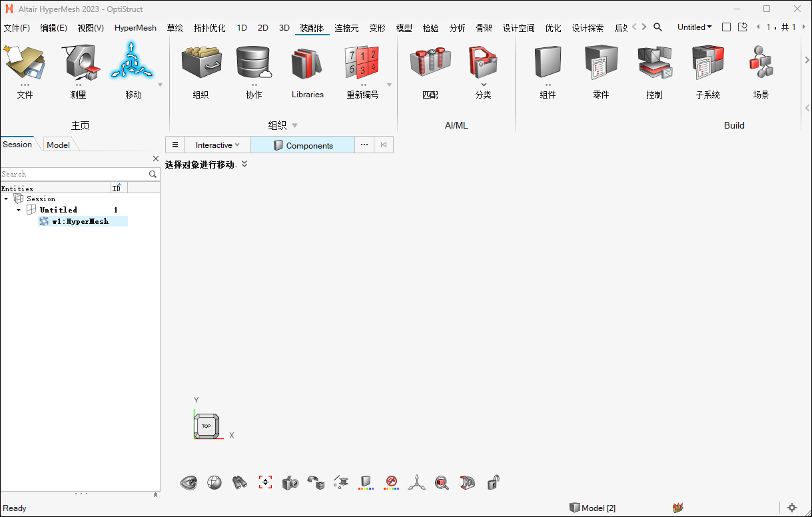Click the 协作 (Collaborate) database icon
The width and height of the screenshot is (812, 517).
pos(254,63)
